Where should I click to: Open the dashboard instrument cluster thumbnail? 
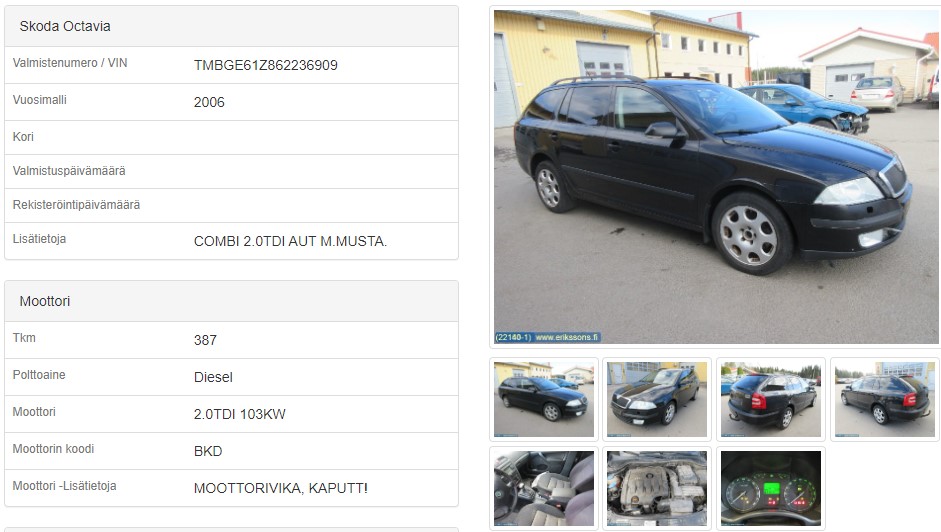coord(771,488)
